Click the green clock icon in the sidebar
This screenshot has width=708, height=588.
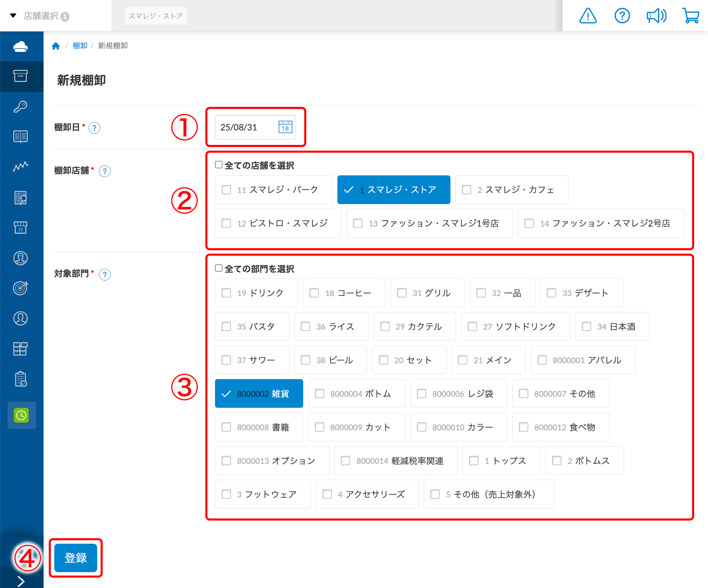click(21, 415)
